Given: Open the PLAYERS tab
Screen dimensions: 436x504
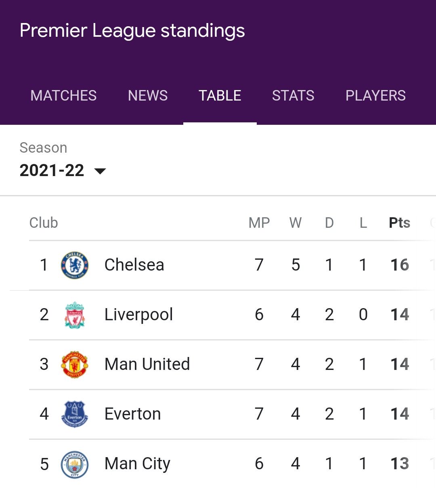Looking at the screenshot, I should click(x=375, y=96).
